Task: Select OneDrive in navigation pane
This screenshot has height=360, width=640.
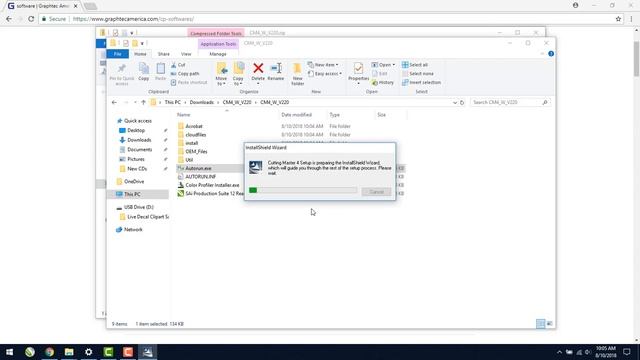Action: point(133,182)
